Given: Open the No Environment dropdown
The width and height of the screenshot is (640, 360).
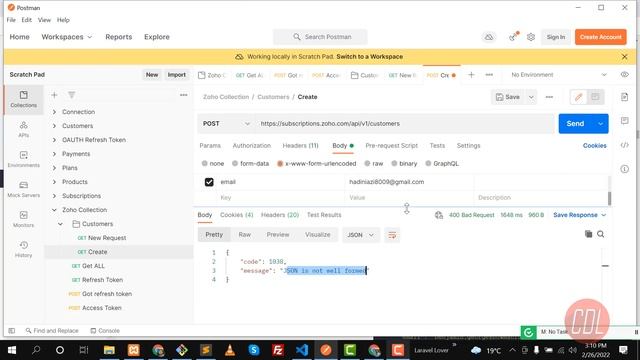Looking at the screenshot, I should [x=558, y=75].
